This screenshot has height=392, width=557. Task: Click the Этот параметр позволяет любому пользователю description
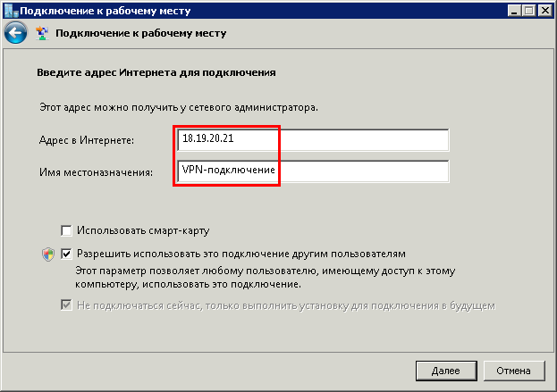(x=265, y=278)
